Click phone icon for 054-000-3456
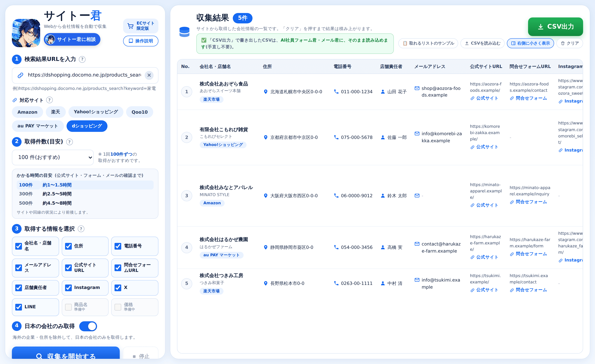The width and height of the screenshot is (595, 364). [336, 247]
